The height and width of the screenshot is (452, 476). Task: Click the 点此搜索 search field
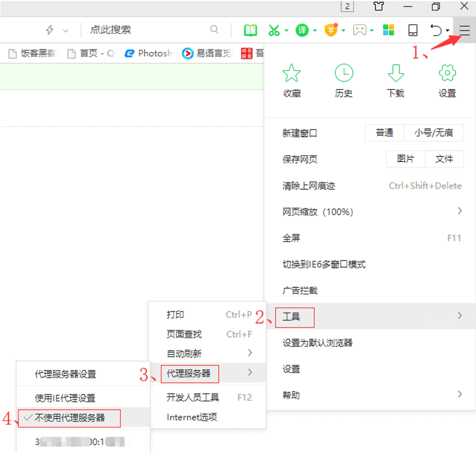[x=146, y=30]
